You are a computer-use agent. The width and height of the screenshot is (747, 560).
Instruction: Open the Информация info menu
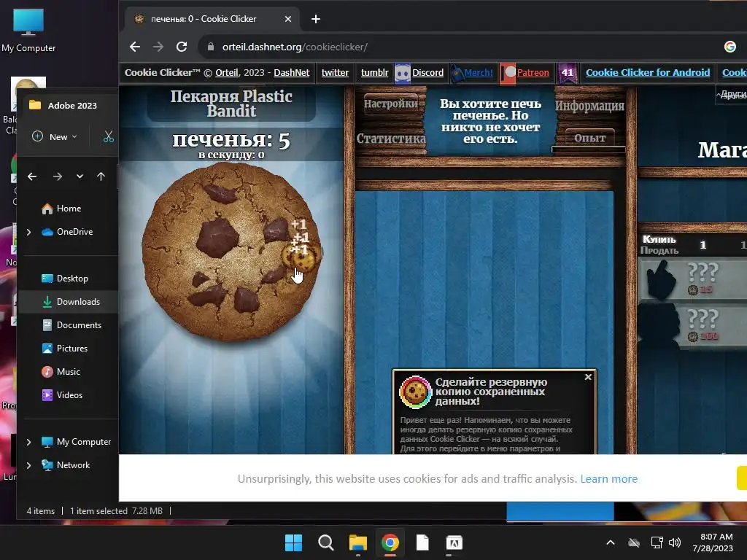point(589,106)
